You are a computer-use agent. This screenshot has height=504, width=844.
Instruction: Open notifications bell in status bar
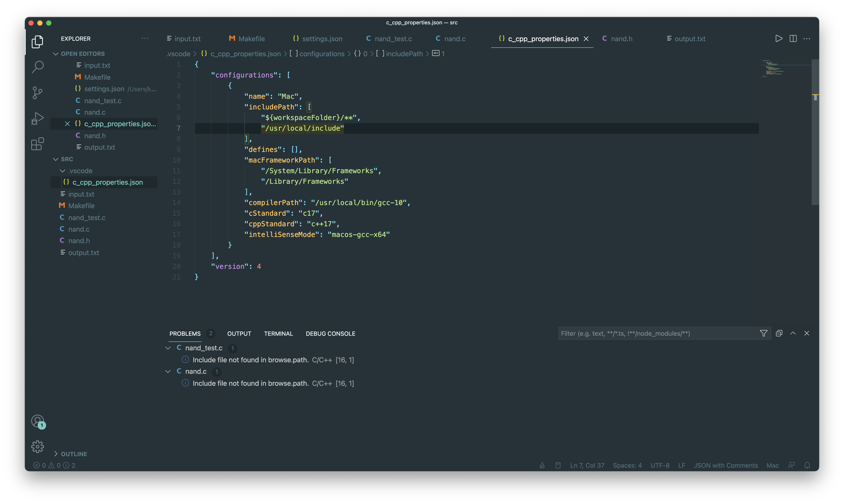807,465
